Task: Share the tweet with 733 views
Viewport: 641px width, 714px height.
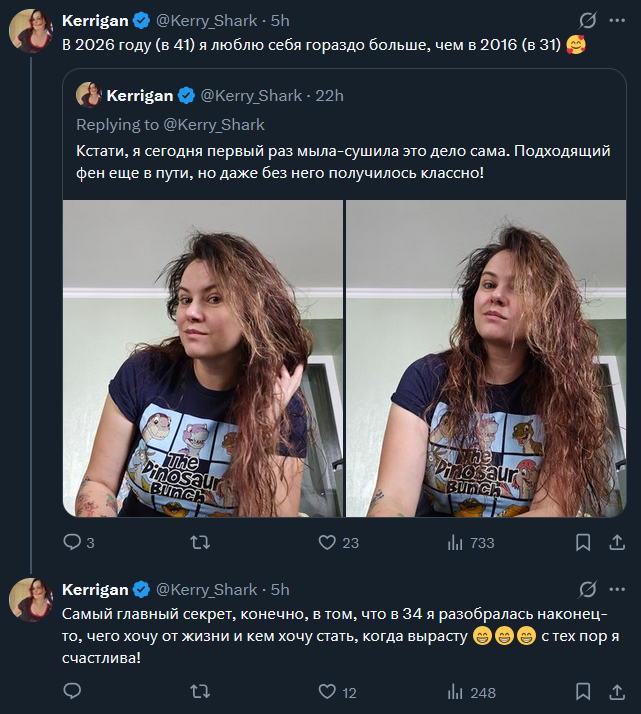Action: (x=617, y=542)
